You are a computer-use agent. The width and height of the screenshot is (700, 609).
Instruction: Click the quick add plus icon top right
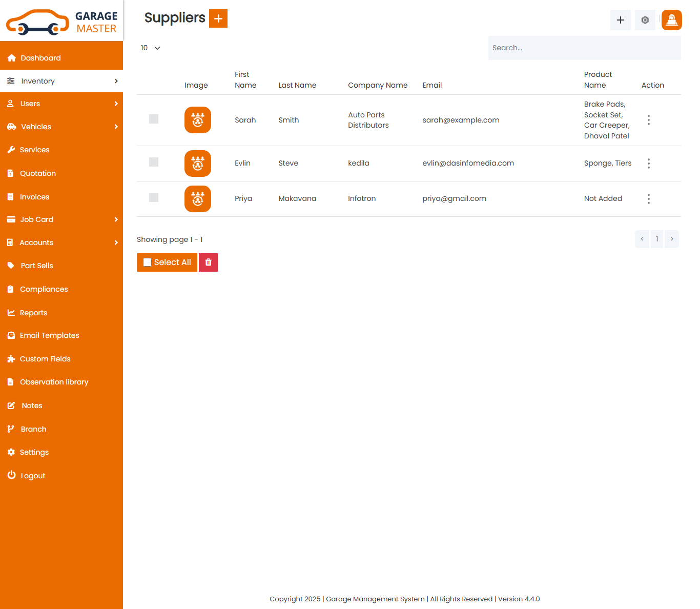(x=620, y=20)
